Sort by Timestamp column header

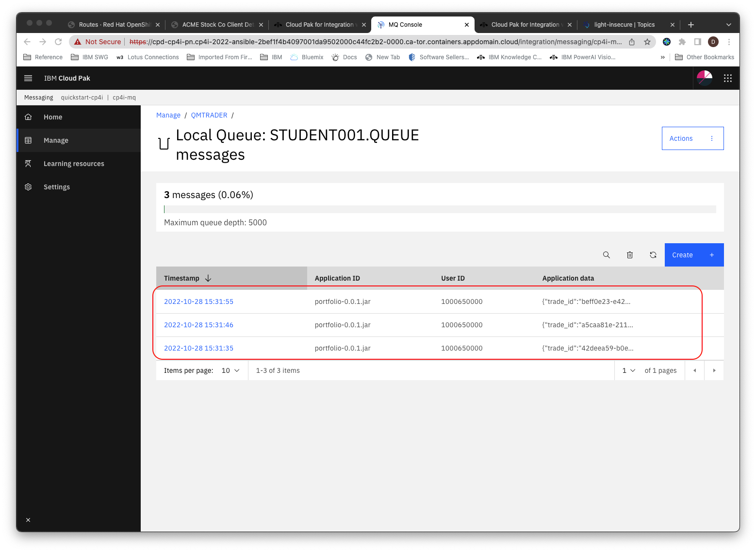(x=231, y=278)
